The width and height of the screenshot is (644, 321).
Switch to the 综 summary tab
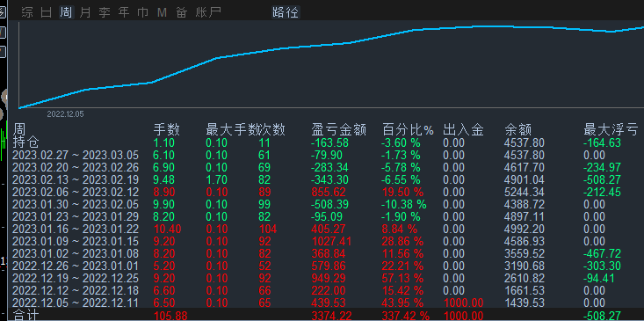pos(27,12)
